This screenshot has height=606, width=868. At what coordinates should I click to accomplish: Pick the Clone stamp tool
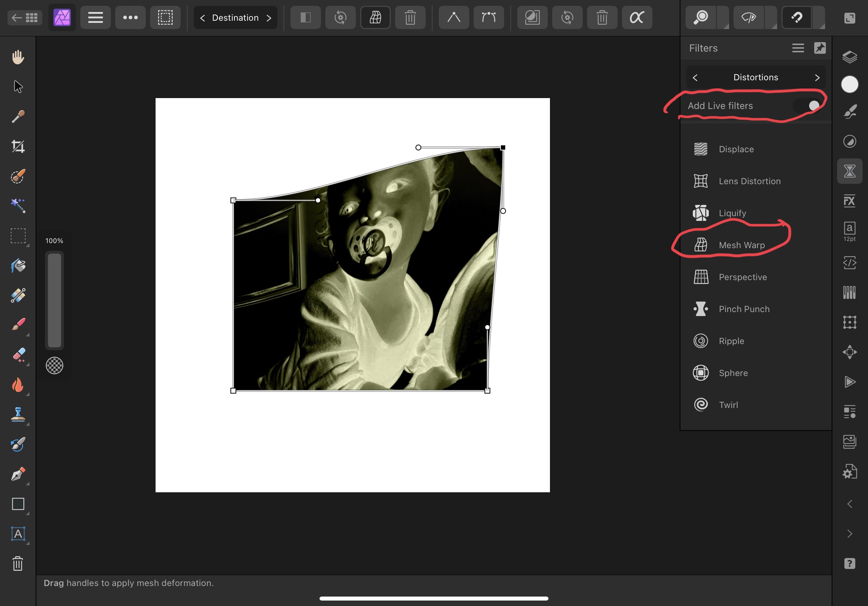(18, 415)
